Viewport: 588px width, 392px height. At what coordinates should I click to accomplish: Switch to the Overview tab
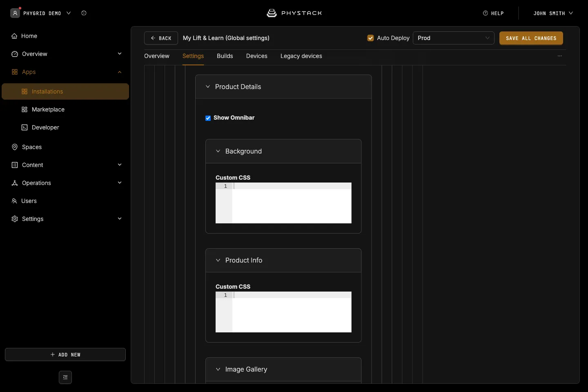pos(157,56)
